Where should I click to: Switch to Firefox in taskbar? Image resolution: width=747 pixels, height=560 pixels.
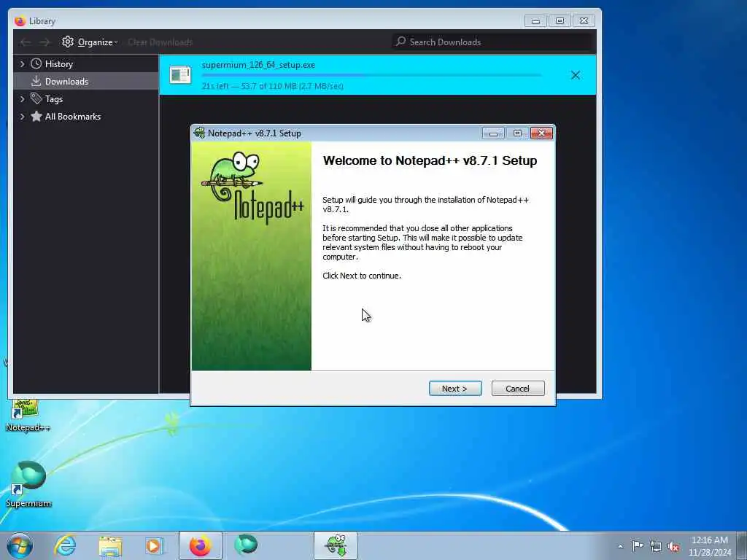[x=200, y=545]
